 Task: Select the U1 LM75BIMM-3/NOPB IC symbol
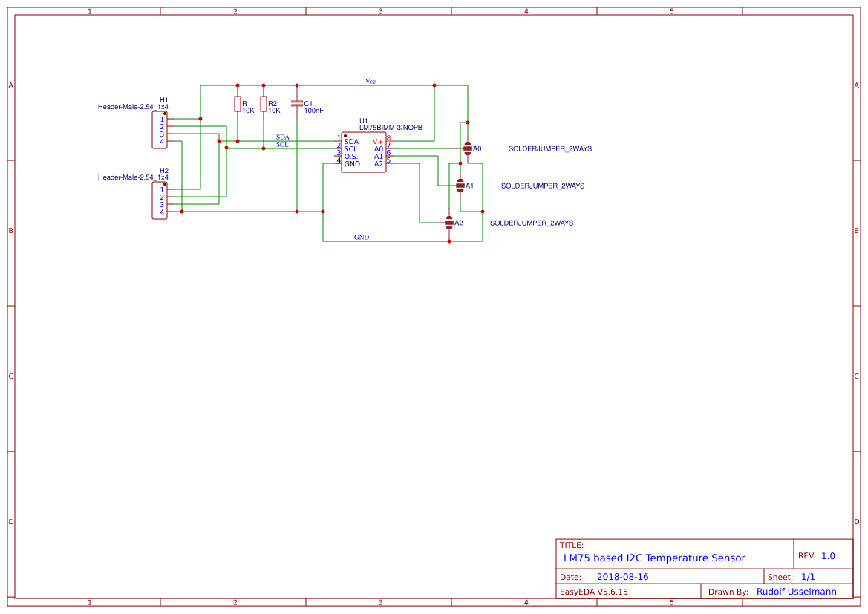click(363, 151)
